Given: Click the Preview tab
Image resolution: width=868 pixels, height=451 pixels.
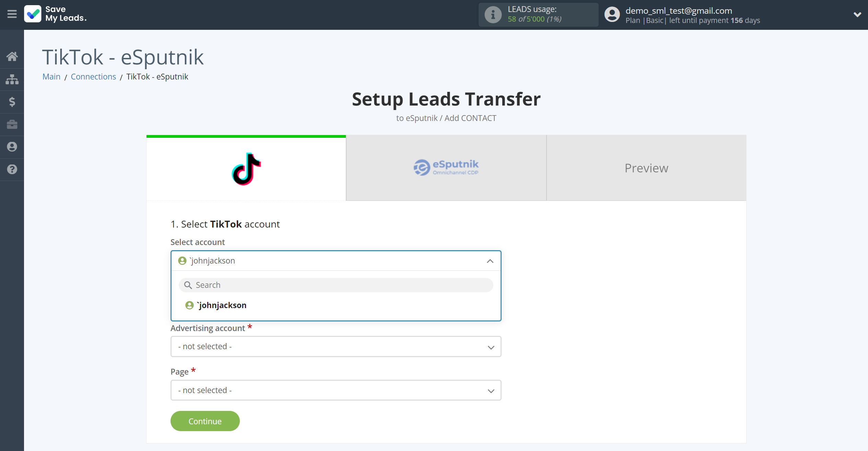Looking at the screenshot, I should (x=646, y=168).
